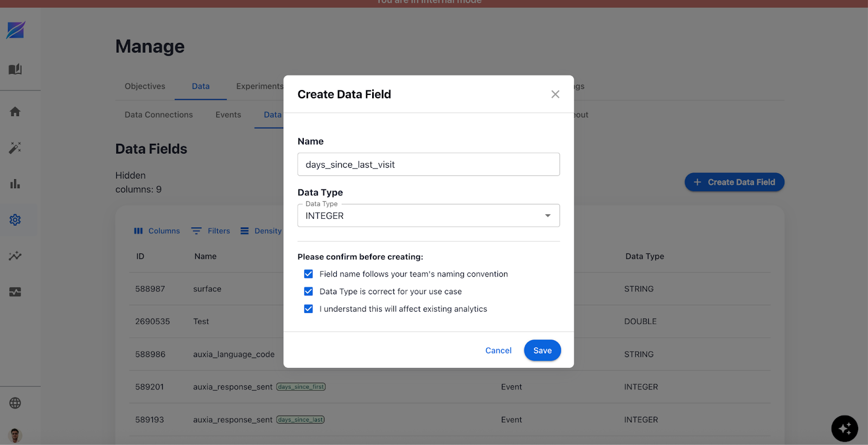Open the magic wand sidebar icon
This screenshot has width=868, height=445.
click(15, 148)
